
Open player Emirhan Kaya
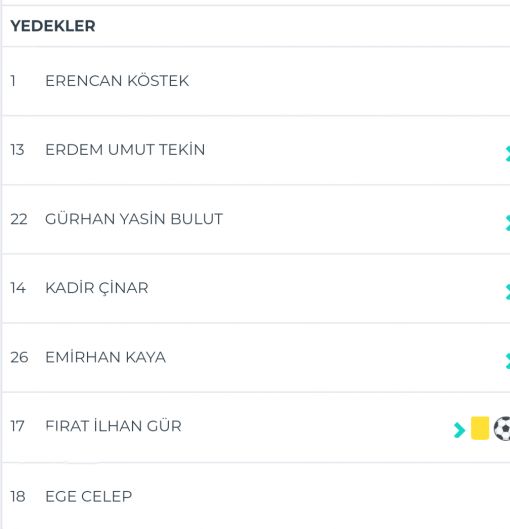pos(106,357)
